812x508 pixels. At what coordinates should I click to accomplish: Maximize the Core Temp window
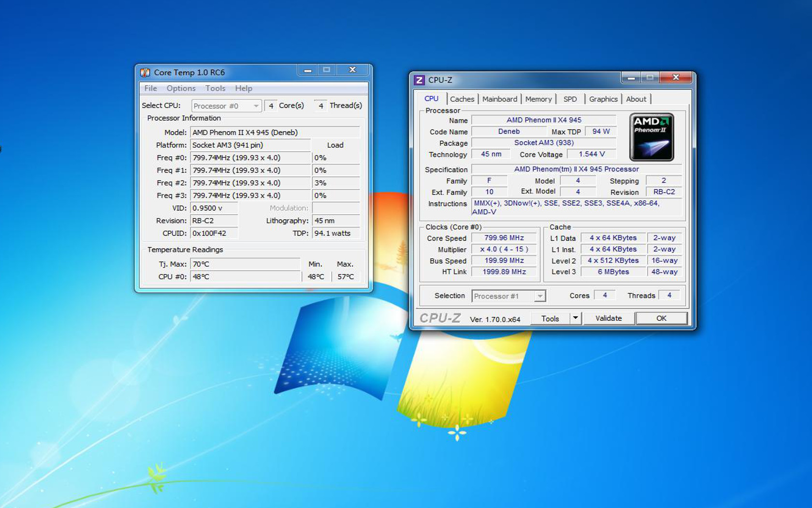(327, 70)
